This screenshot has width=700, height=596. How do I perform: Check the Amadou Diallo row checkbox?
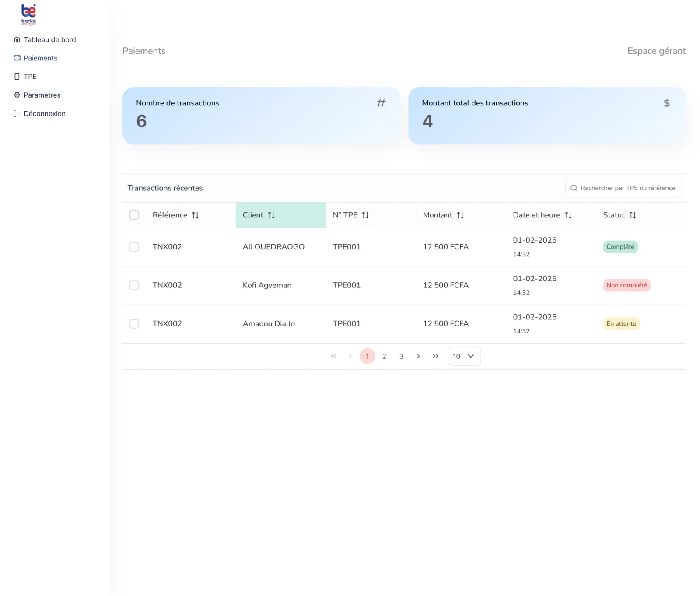134,324
